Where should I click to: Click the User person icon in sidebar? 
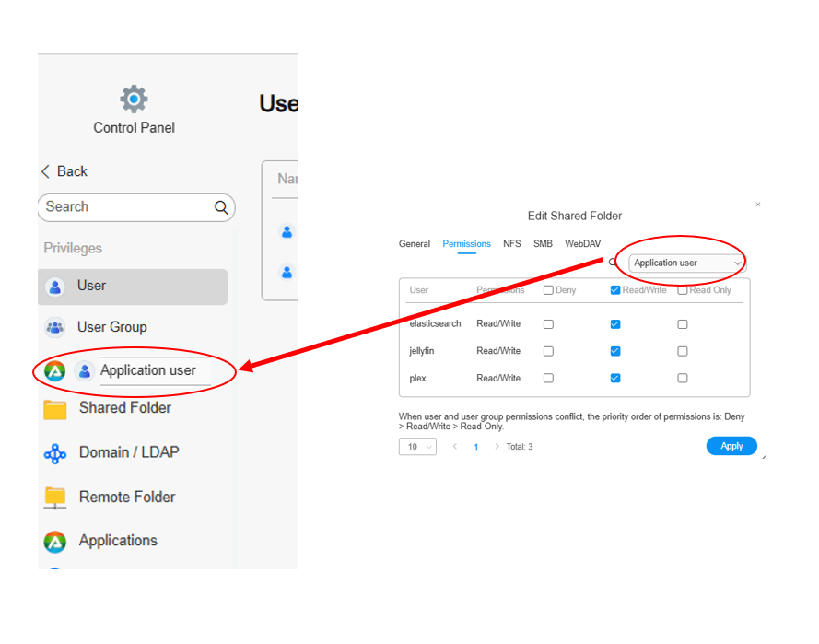tap(55, 287)
